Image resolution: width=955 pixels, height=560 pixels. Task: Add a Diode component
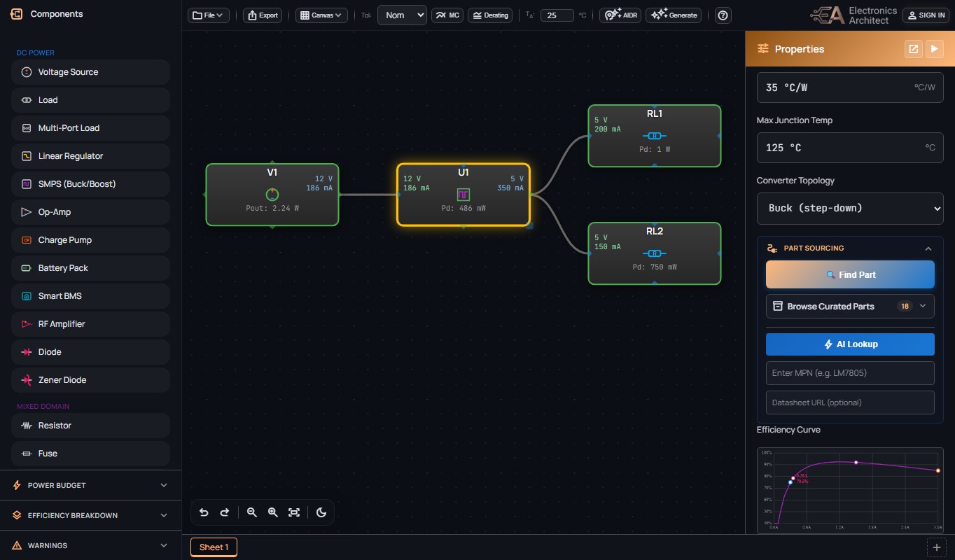tap(90, 352)
